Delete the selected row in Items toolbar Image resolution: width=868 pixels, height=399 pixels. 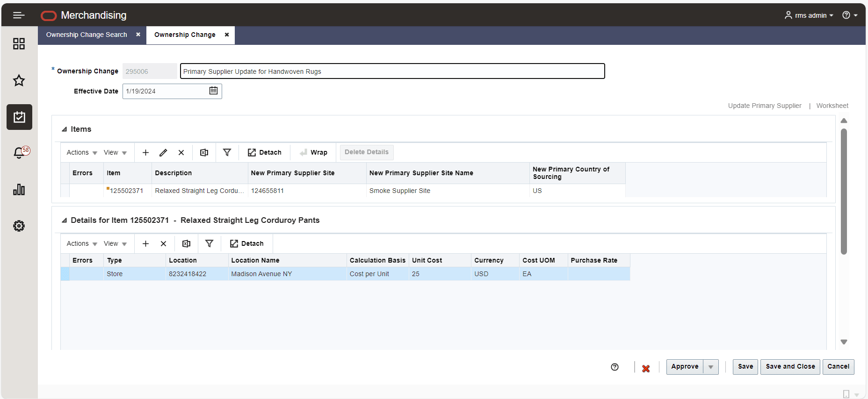tap(181, 153)
